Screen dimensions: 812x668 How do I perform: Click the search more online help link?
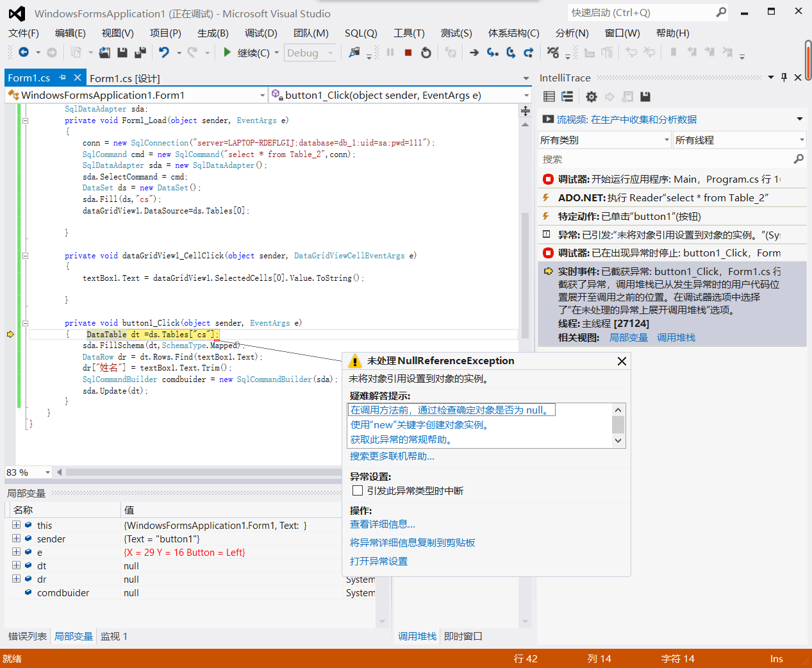click(392, 456)
